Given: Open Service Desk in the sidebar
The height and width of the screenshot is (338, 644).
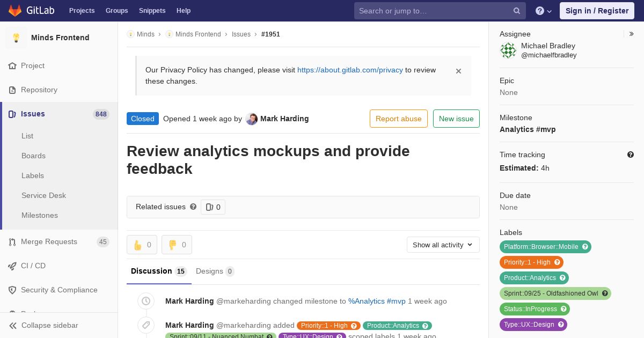Looking at the screenshot, I should point(43,195).
